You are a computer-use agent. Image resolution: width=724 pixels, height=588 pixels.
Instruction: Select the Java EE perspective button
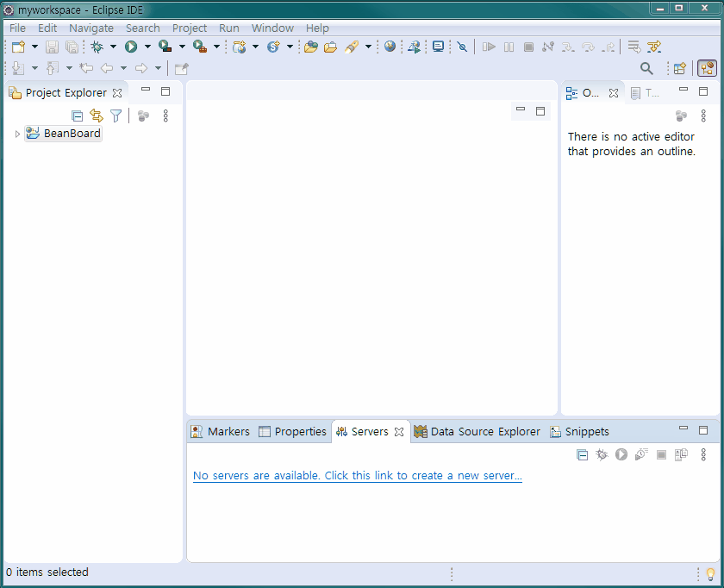point(707,68)
